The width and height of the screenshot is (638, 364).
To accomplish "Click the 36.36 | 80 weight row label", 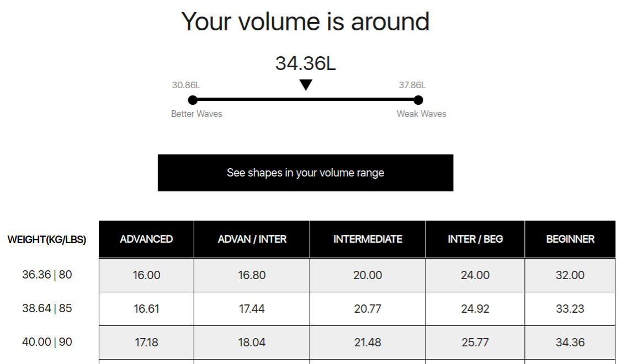I will [x=47, y=274].
